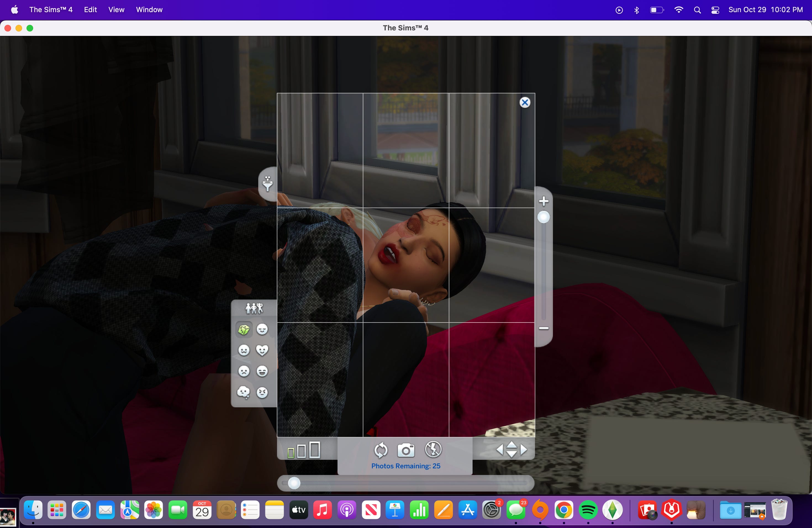
Task: Click the Wi-Fi status icon
Action: 679,10
